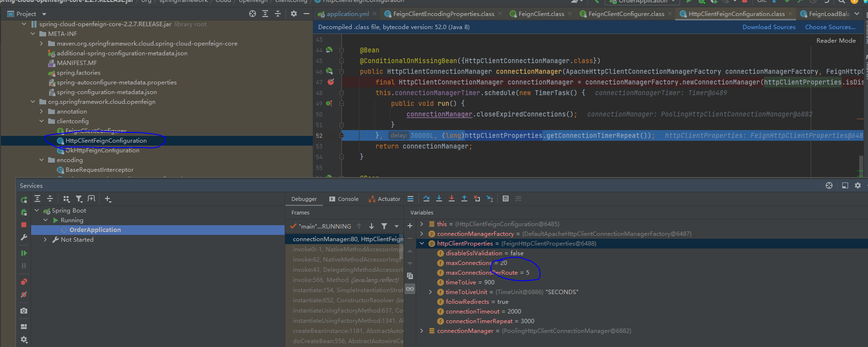The height and width of the screenshot is (347, 868).
Task: Click the Drop Frame icon
Action: (x=477, y=198)
